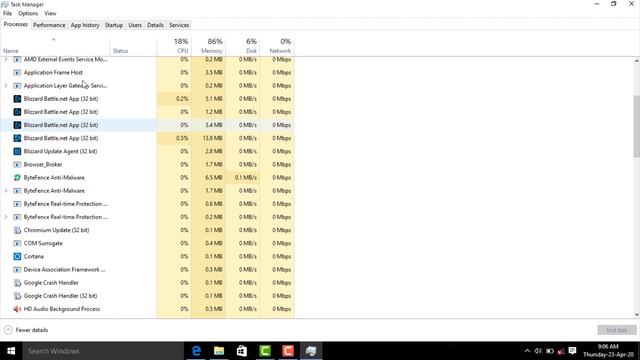Click the 0.1 MB/s disk value for ByteFence
Screen dimensions: 640x360
tap(246, 178)
